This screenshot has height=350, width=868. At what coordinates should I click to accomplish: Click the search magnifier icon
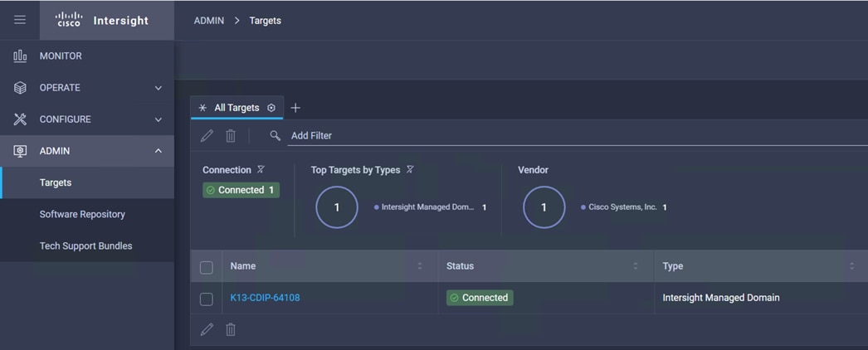click(x=276, y=135)
